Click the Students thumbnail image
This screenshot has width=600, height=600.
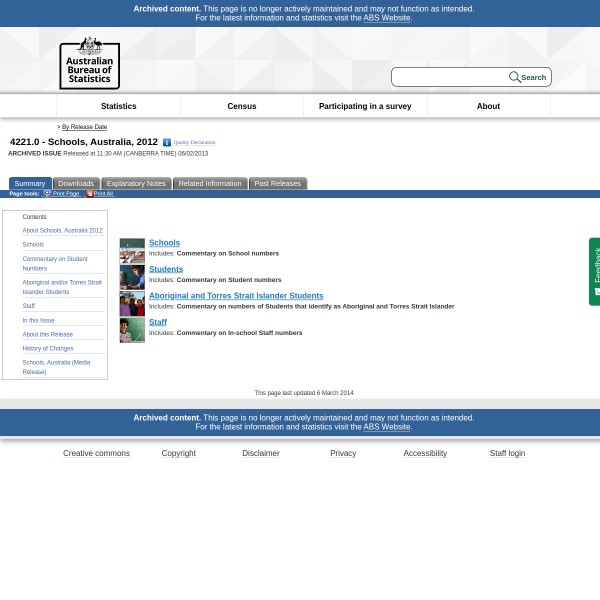click(x=132, y=277)
